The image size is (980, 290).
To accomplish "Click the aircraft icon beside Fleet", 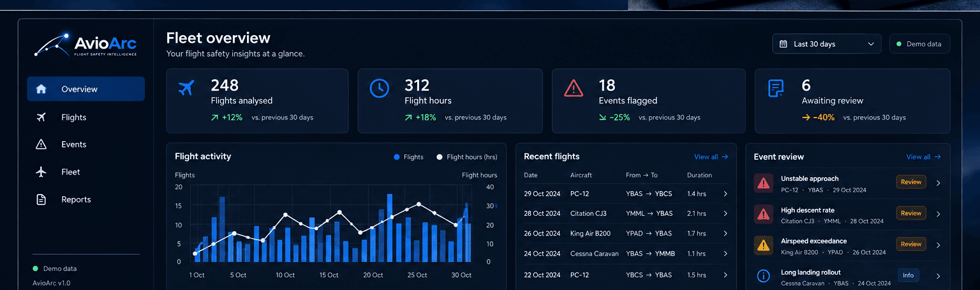I will click(x=41, y=172).
